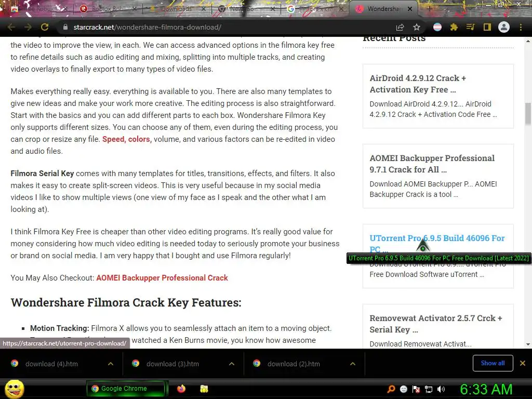
Task: Open download (4).htm from downloads bar
Action: [x=51, y=364]
